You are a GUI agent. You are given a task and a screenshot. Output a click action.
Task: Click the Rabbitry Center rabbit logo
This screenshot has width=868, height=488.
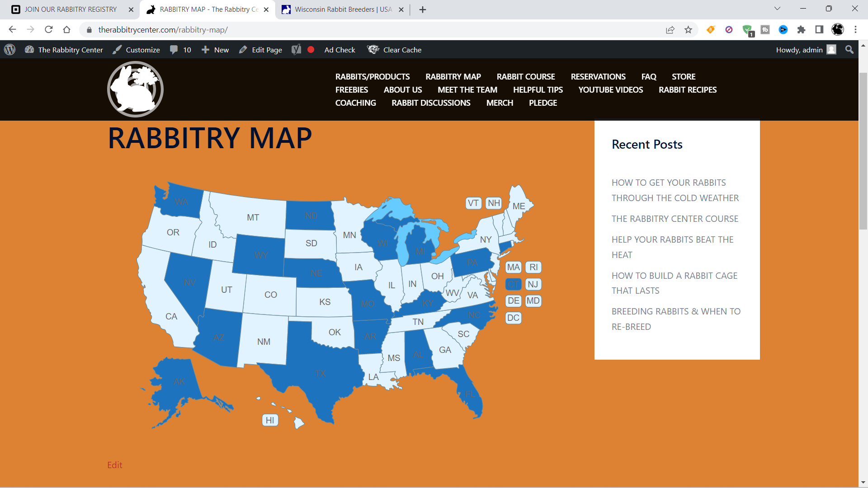[x=135, y=89]
